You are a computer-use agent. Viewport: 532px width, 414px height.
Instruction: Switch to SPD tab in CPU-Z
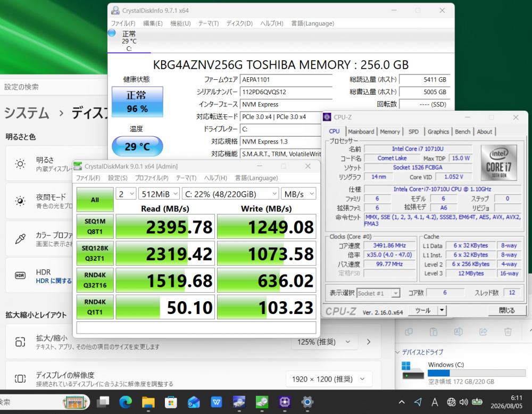click(x=413, y=131)
